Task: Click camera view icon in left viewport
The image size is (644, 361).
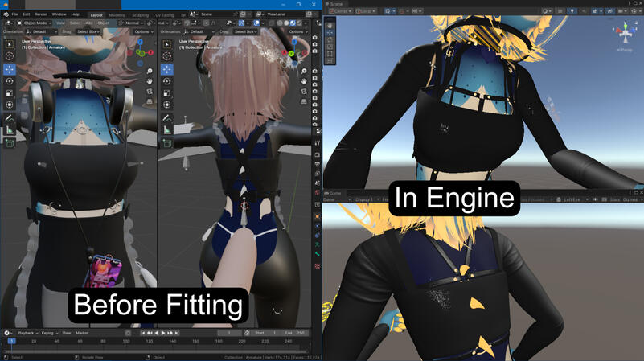Action: [x=150, y=91]
